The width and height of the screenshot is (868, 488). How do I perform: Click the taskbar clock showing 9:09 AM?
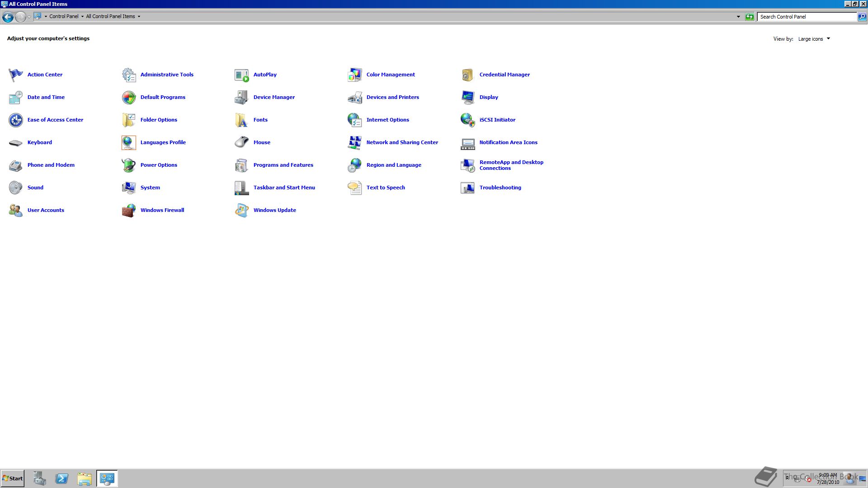828,479
